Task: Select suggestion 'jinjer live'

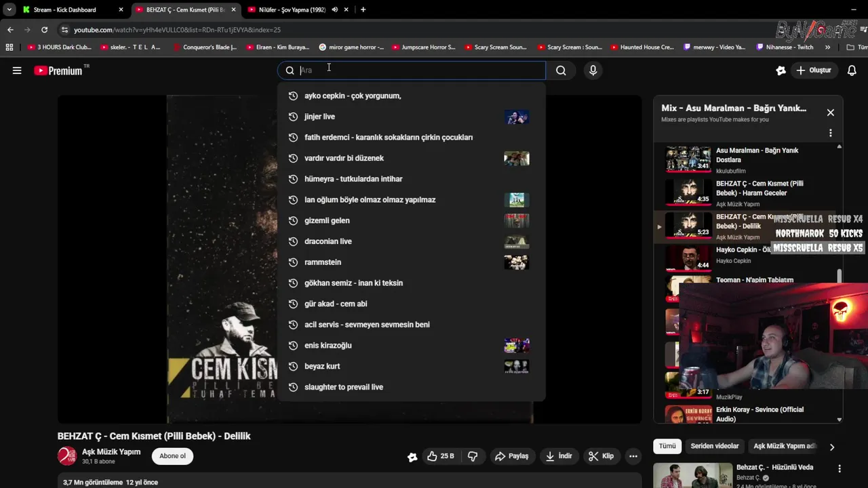Action: [x=411, y=117]
